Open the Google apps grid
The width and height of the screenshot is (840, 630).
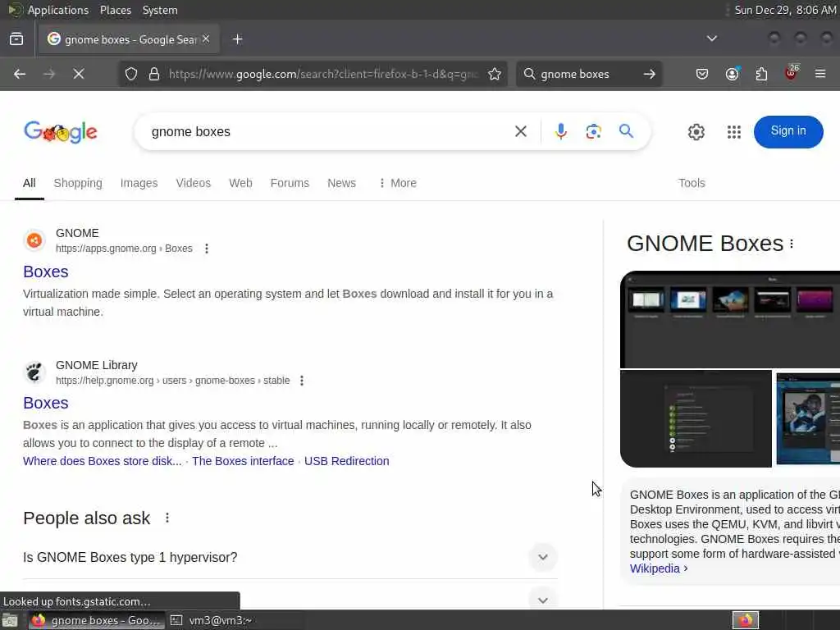coord(734,132)
